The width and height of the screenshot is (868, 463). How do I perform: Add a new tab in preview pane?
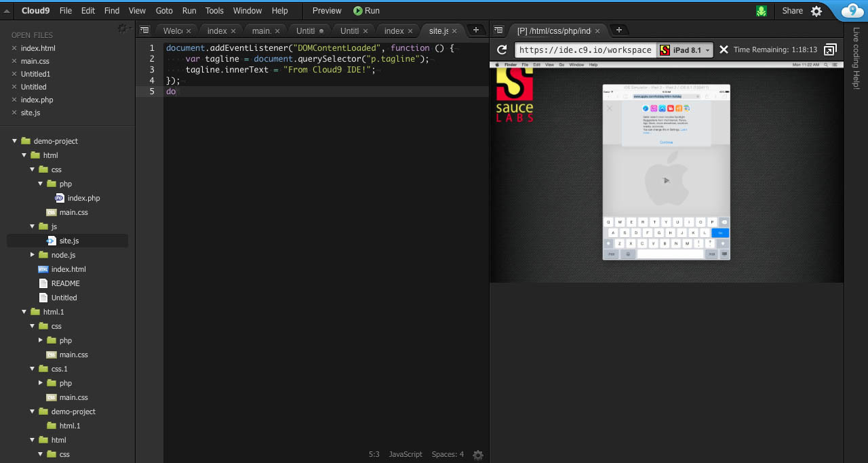click(618, 30)
